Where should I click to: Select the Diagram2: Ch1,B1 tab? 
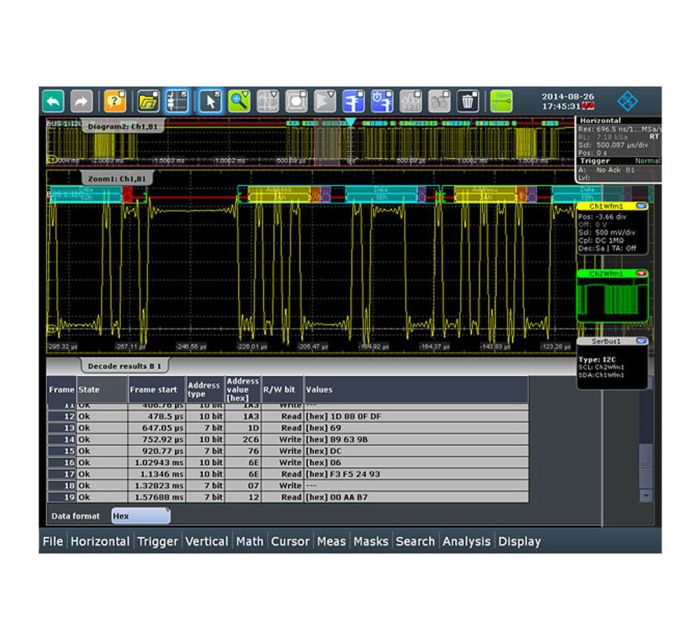point(122,126)
